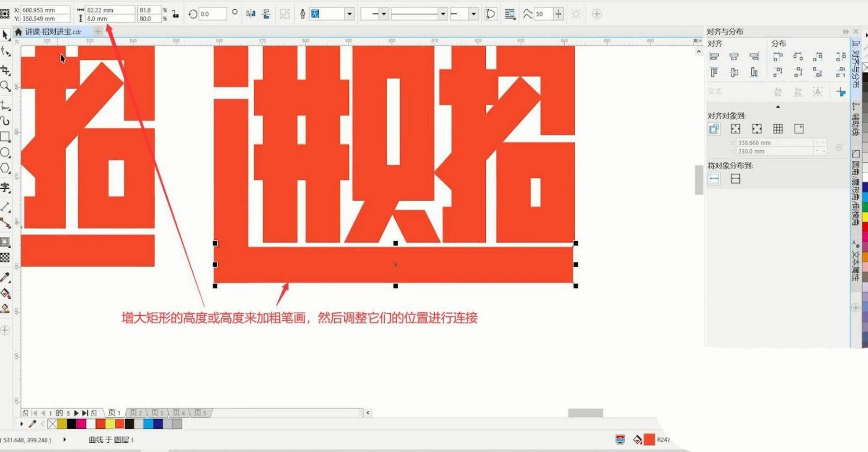Click the Welcome screen home icon

18,32
